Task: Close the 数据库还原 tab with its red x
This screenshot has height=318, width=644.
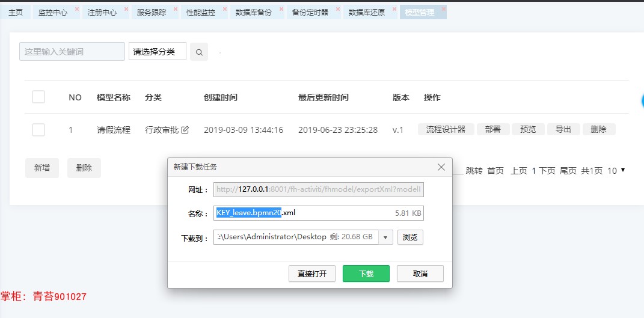Action: [394, 8]
